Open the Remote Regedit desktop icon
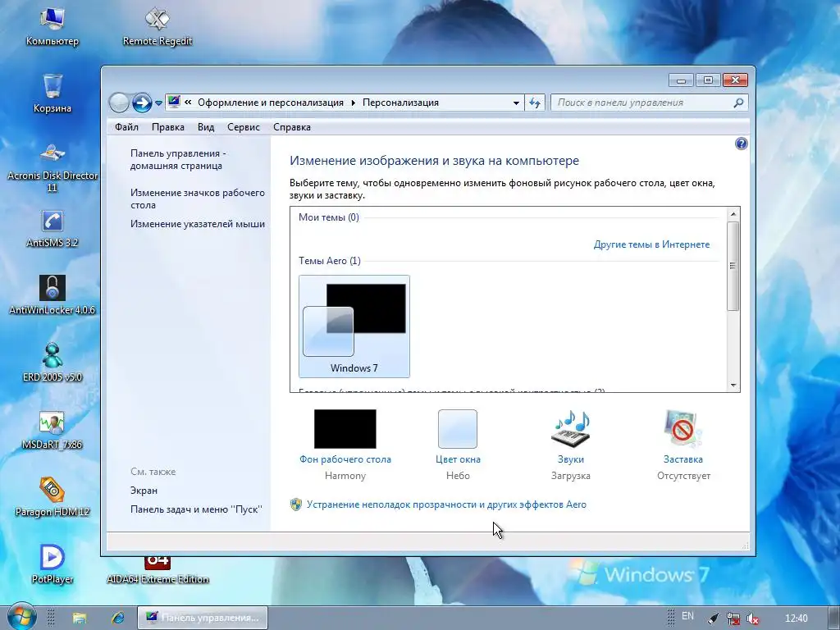This screenshot has width=840, height=630. coord(157,27)
